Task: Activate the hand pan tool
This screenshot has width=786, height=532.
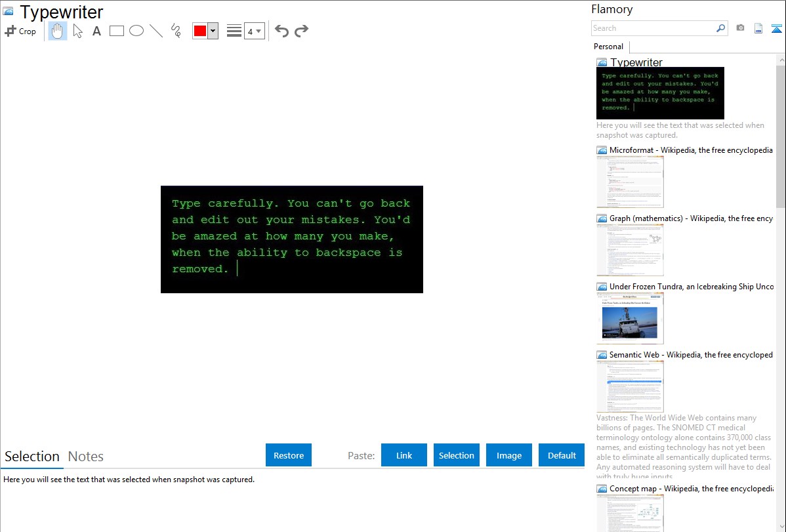Action: click(58, 31)
